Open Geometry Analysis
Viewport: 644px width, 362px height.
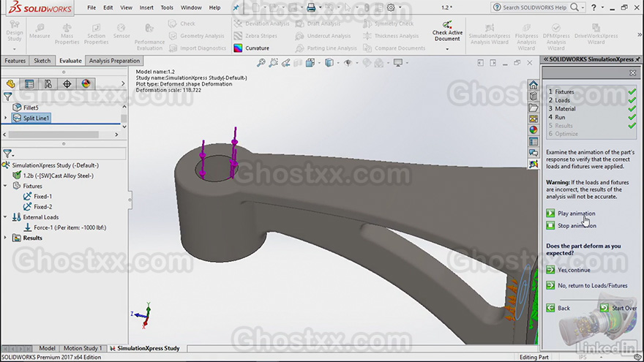(197, 36)
